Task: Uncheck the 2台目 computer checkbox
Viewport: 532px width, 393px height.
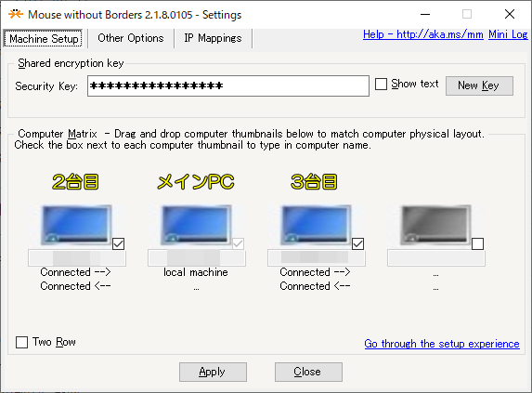Action: (119, 243)
